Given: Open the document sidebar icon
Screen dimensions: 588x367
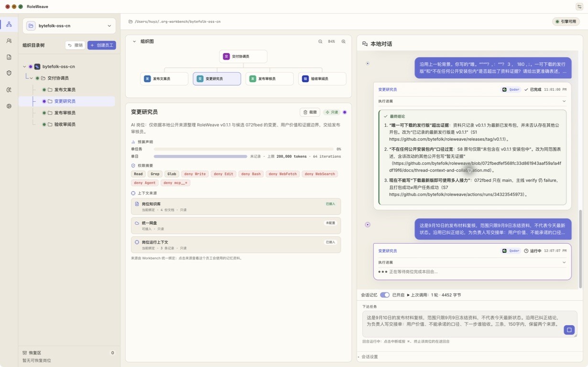Looking at the screenshot, I should pyautogui.click(x=9, y=57).
